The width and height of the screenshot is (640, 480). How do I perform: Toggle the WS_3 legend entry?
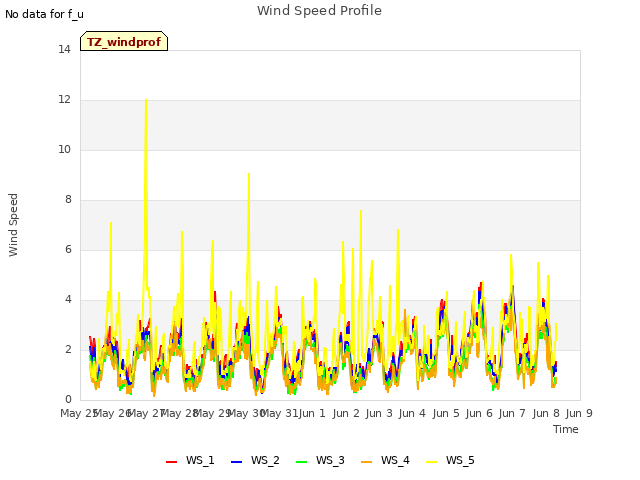point(320,460)
